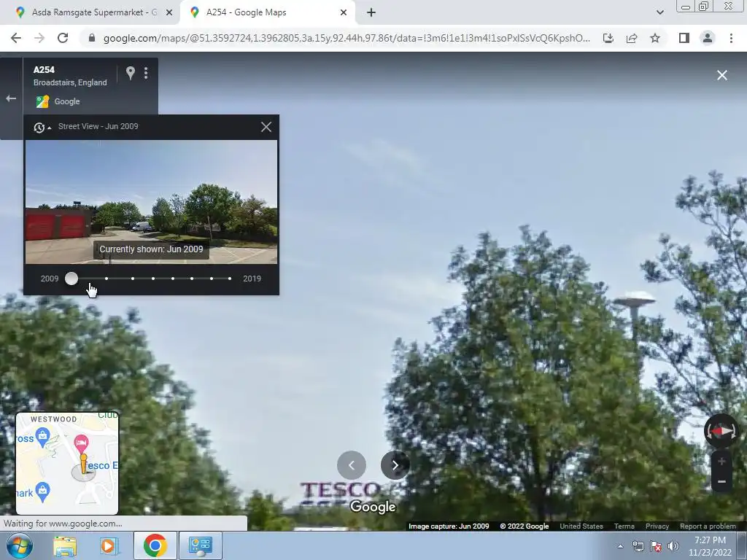Click the Chrome taskbar icon
This screenshot has height=560, width=747.
155,545
